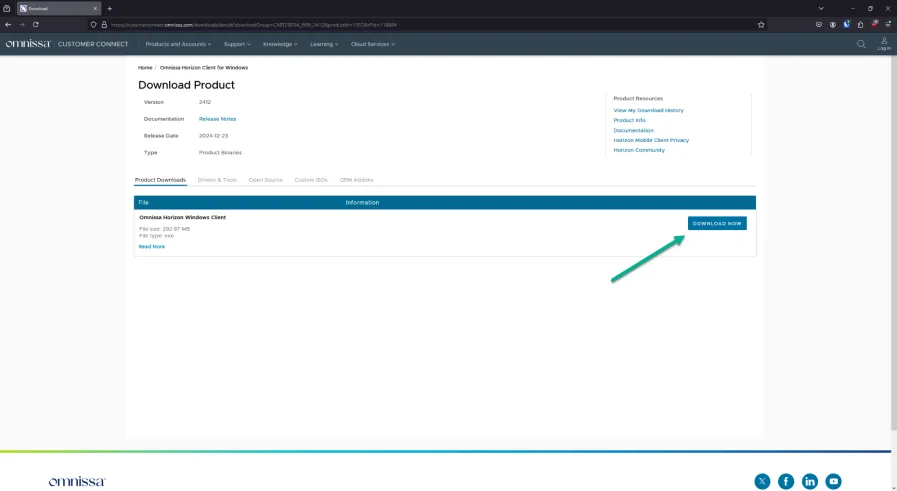Switch to the OEM Addons tab
The width and height of the screenshot is (897, 491).
[356, 180]
